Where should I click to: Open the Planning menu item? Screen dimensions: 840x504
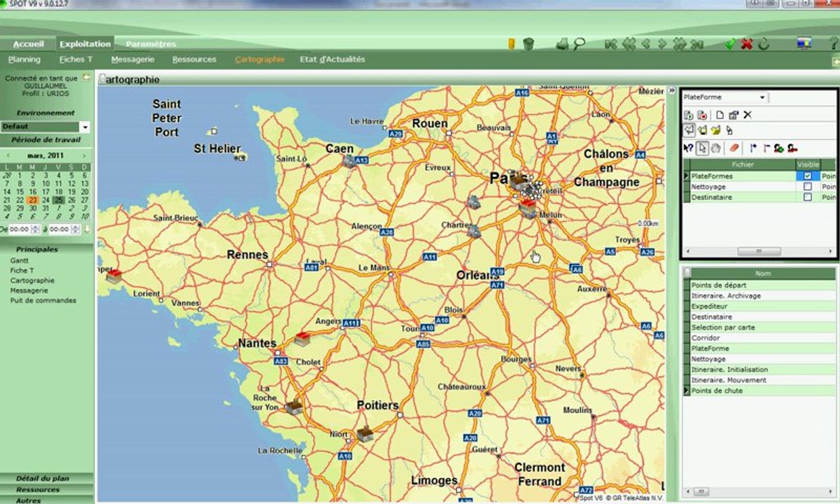(x=24, y=59)
